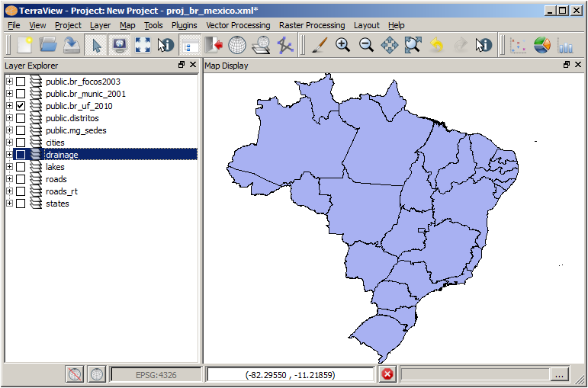Screen dimensions: 588x388
Task: Tick the drainage layer checkbox
Action: 21,155
